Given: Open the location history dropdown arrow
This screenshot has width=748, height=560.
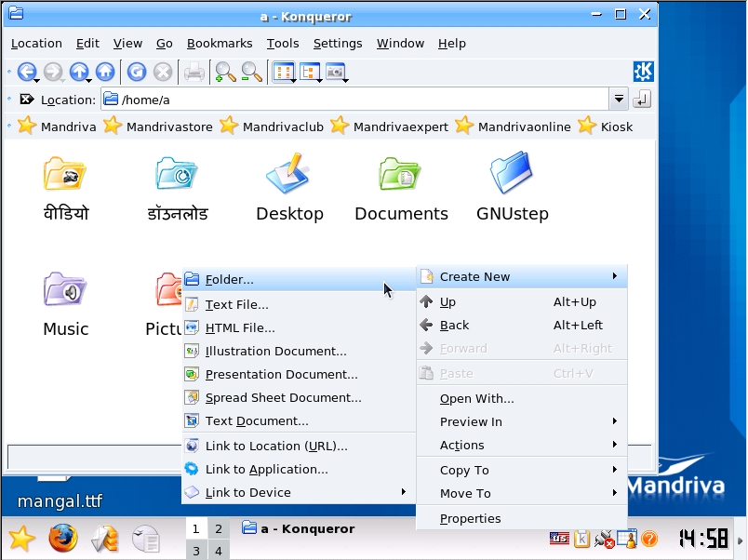Looking at the screenshot, I should pyautogui.click(x=620, y=100).
